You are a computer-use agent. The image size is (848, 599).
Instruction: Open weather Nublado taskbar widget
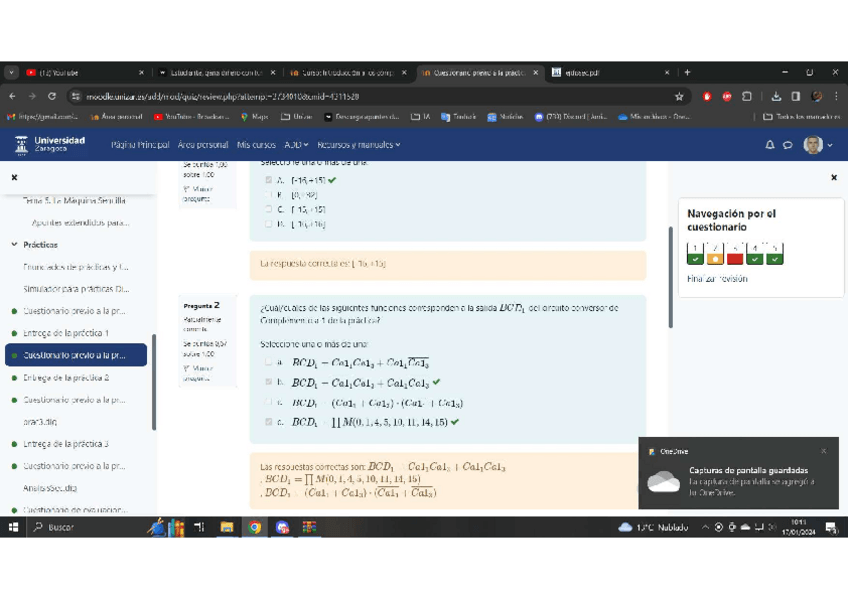point(653,527)
